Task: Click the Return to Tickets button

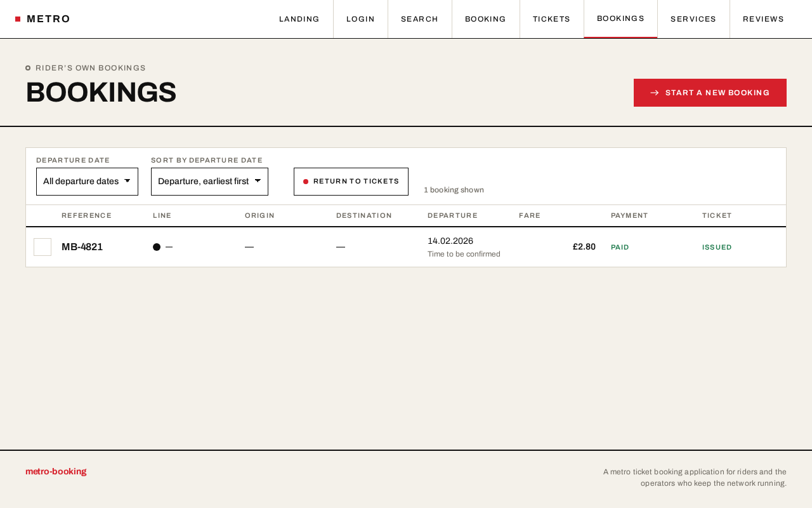Action: [351, 182]
